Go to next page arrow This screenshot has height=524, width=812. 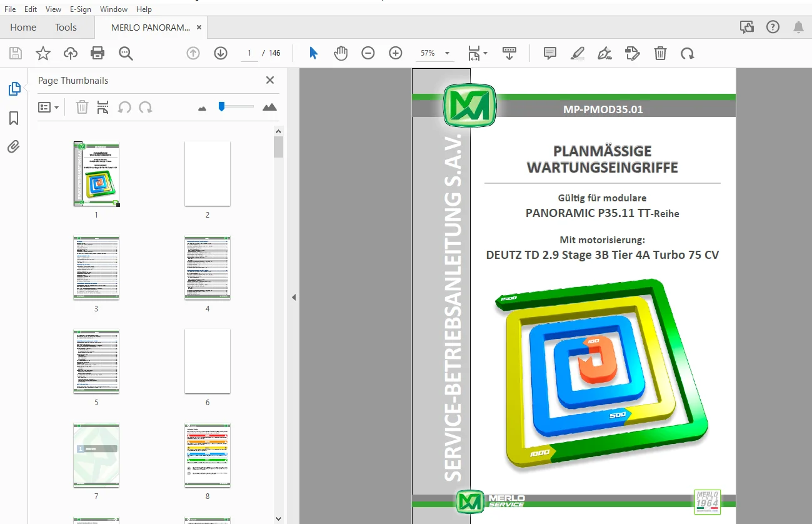pos(221,53)
